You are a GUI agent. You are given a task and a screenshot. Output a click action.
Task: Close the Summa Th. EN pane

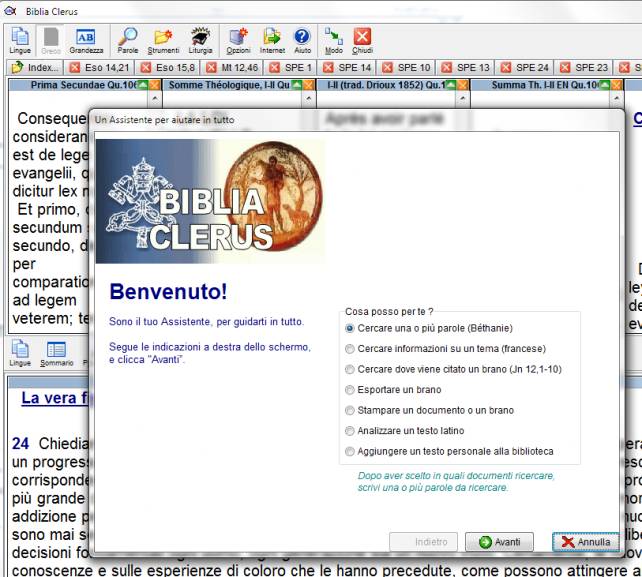coord(617,85)
